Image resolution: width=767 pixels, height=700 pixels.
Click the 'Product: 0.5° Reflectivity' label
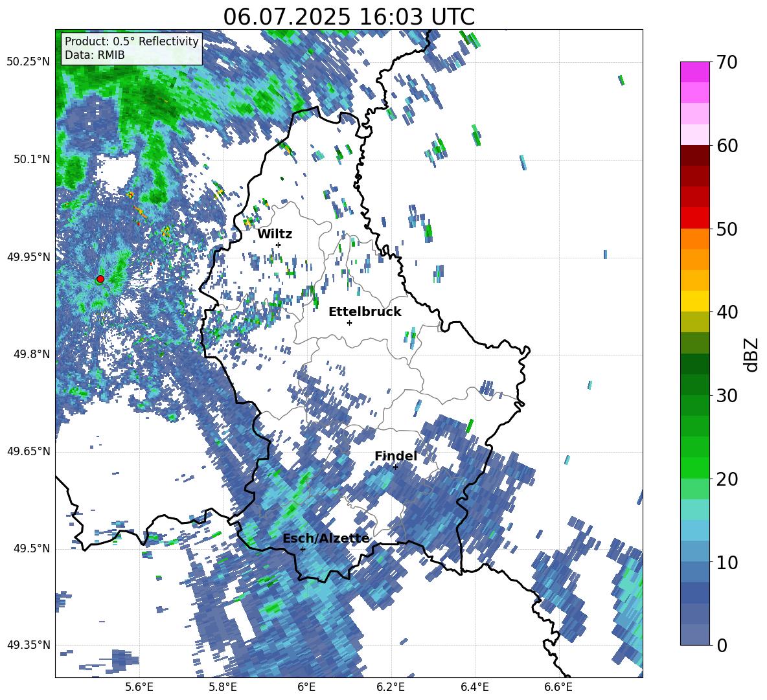[x=132, y=41]
